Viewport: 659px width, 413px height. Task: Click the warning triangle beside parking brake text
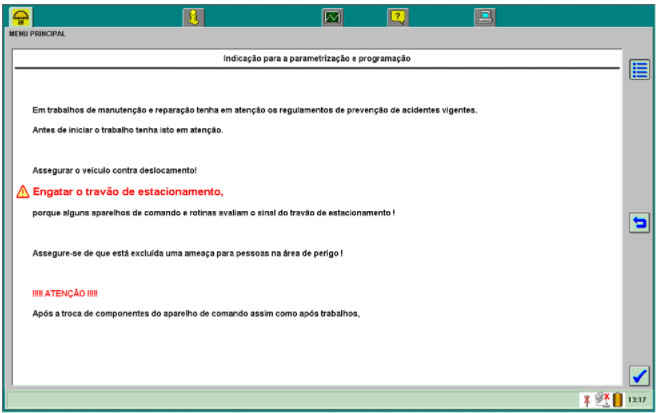(22, 191)
